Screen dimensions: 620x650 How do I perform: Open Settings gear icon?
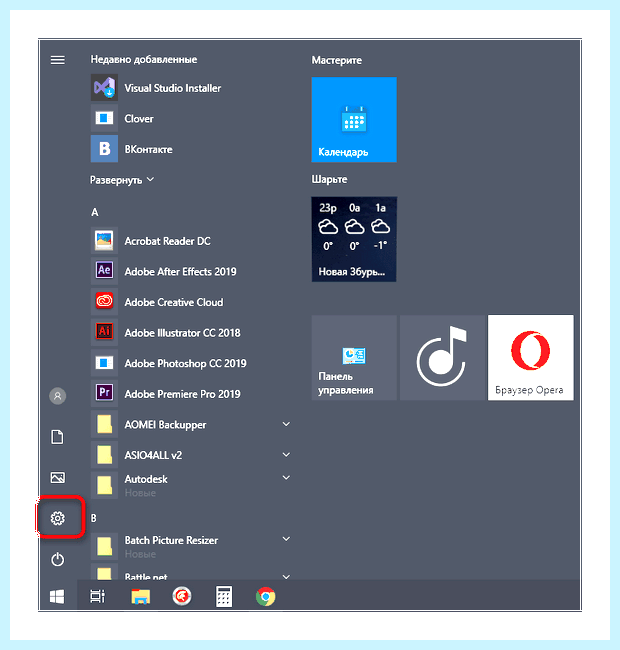[x=58, y=518]
